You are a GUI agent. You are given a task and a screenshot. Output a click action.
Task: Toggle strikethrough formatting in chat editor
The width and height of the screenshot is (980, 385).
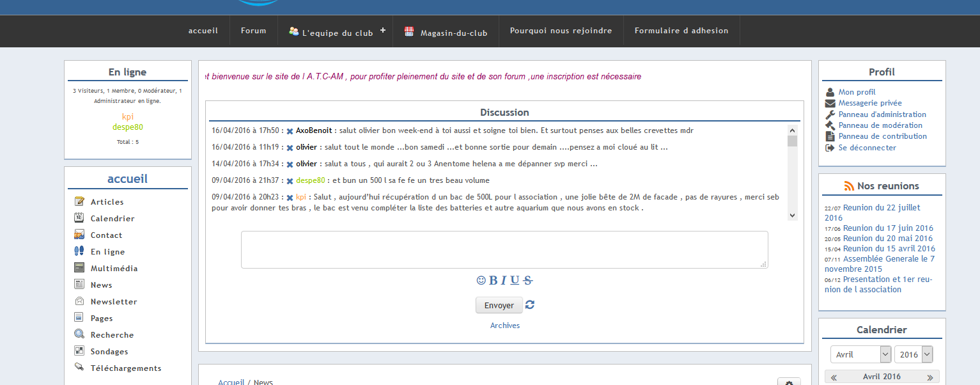tap(527, 280)
